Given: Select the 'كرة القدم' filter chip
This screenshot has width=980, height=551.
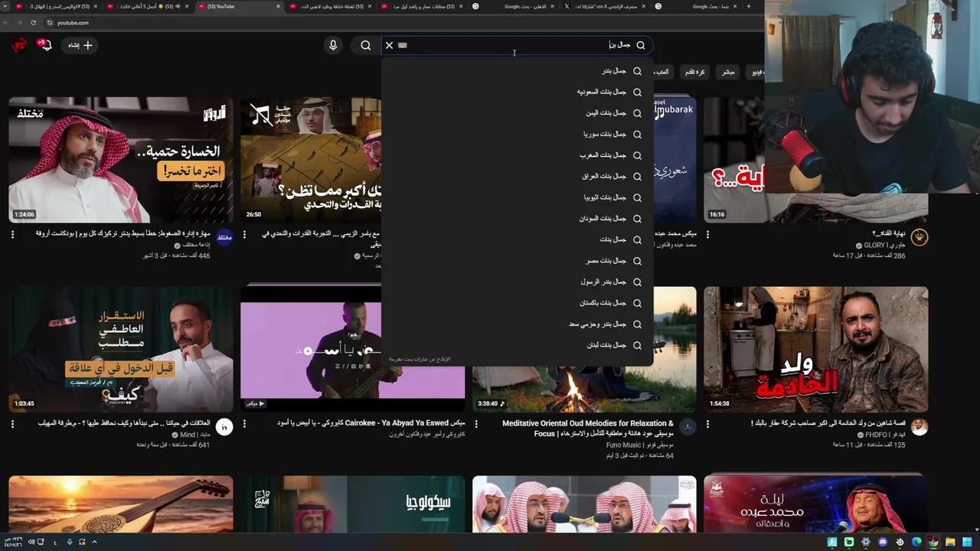Looking at the screenshot, I should coord(695,72).
